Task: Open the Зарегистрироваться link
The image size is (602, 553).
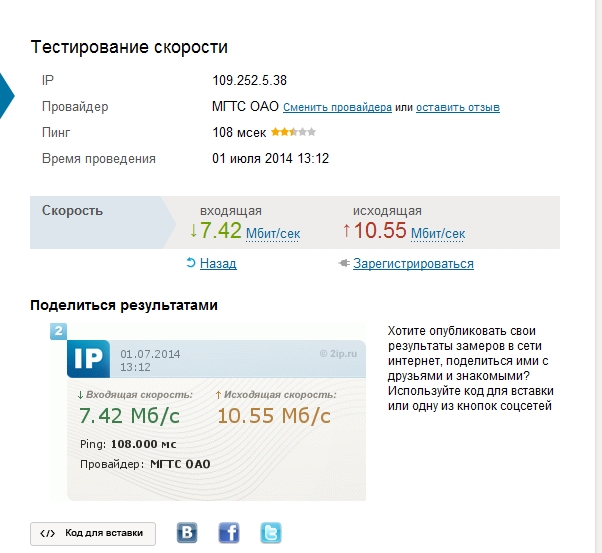Action: point(413,263)
